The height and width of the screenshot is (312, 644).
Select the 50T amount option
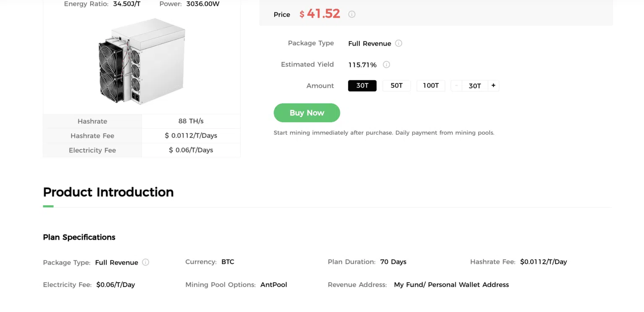(396, 85)
